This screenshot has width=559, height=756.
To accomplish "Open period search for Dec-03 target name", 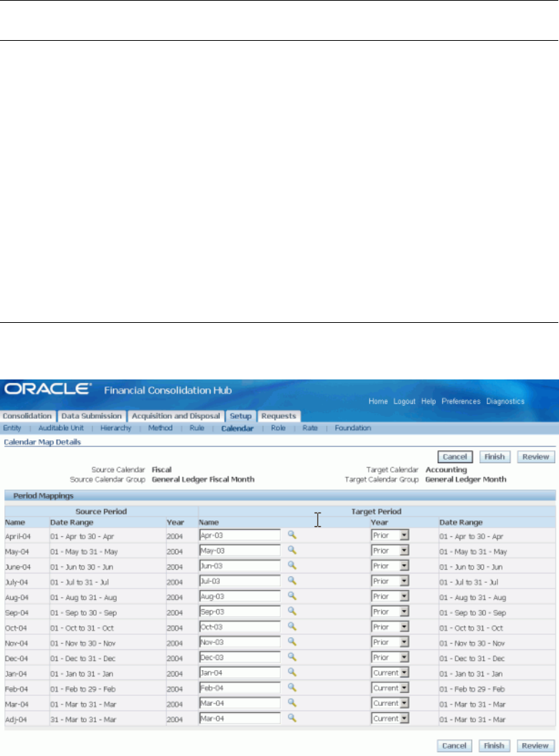I will (292, 656).
